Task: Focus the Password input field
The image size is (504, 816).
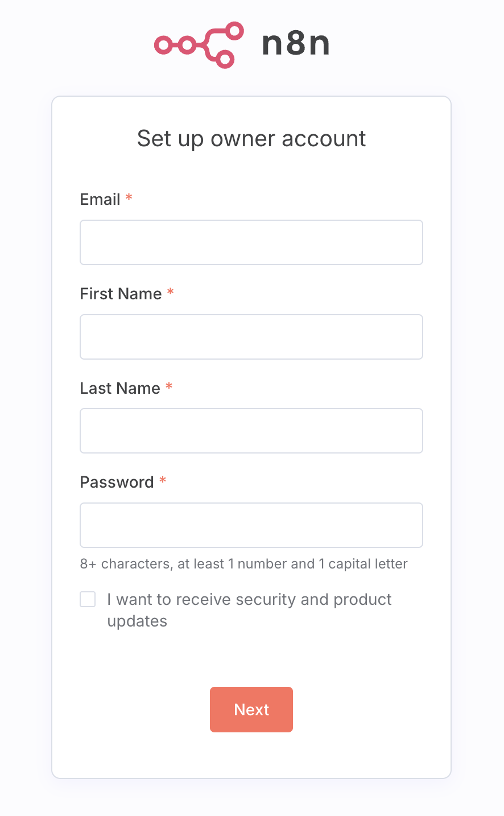Action: coord(251,525)
